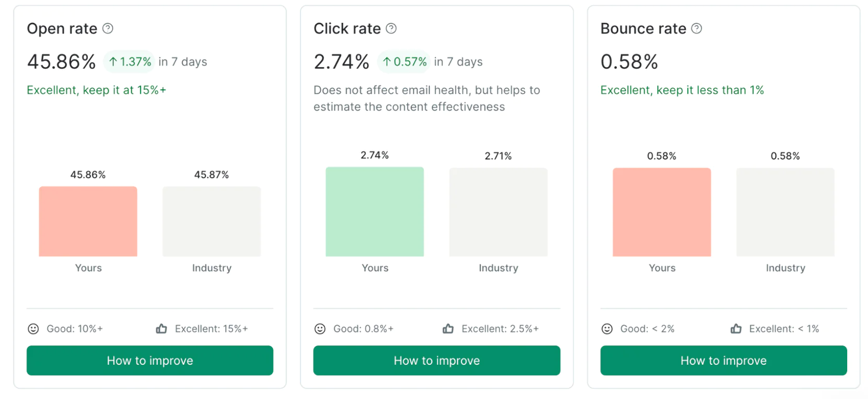The image size is (868, 399).
Task: Open How to improve for Bounce rate
Action: point(724,361)
